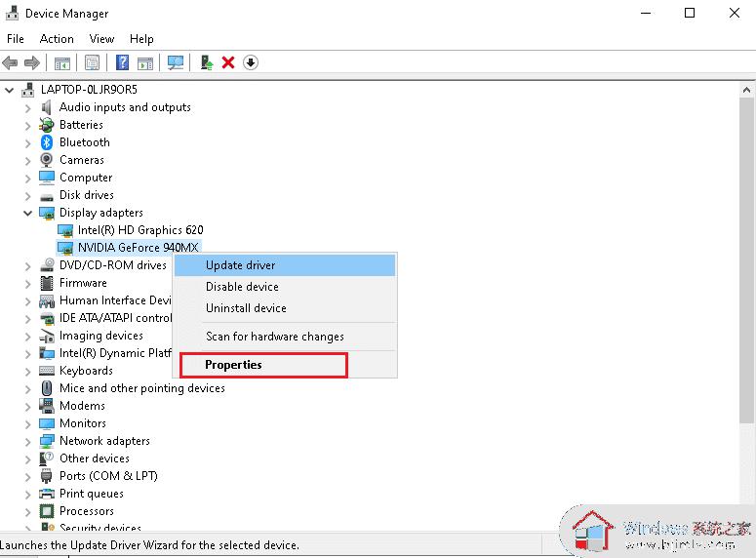Collapse the LAPTOP-0LJR9OR5 root node
This screenshot has height=558, width=756.
[x=9, y=90]
